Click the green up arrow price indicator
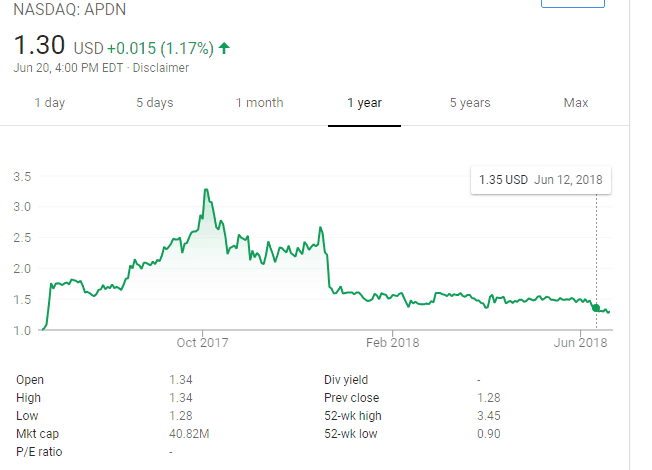 point(223,46)
